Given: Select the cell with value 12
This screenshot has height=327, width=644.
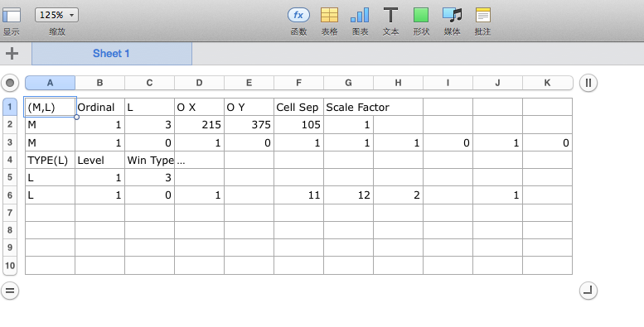Looking at the screenshot, I should pos(348,195).
